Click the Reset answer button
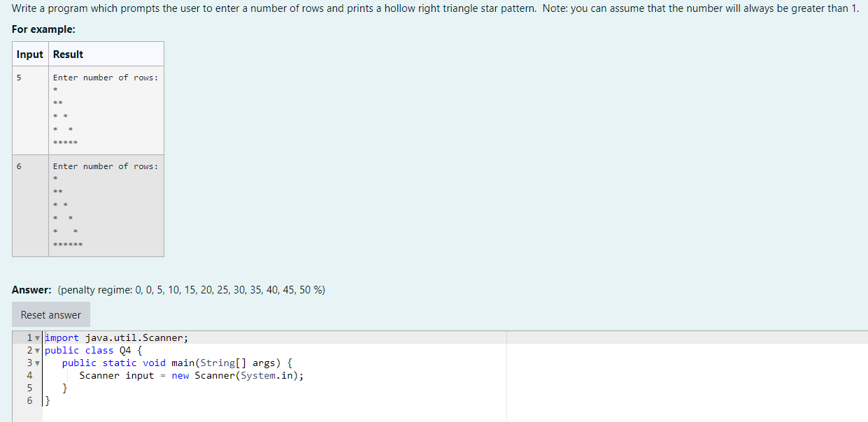The image size is (868, 422). coord(50,314)
